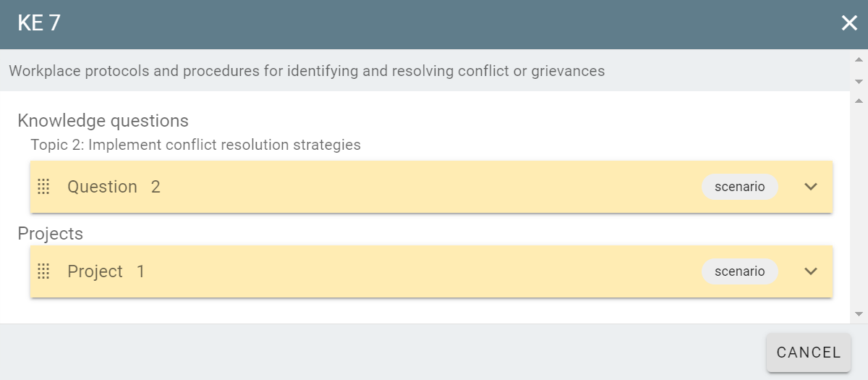
Task: Click the workplace protocols description text
Action: tap(307, 71)
